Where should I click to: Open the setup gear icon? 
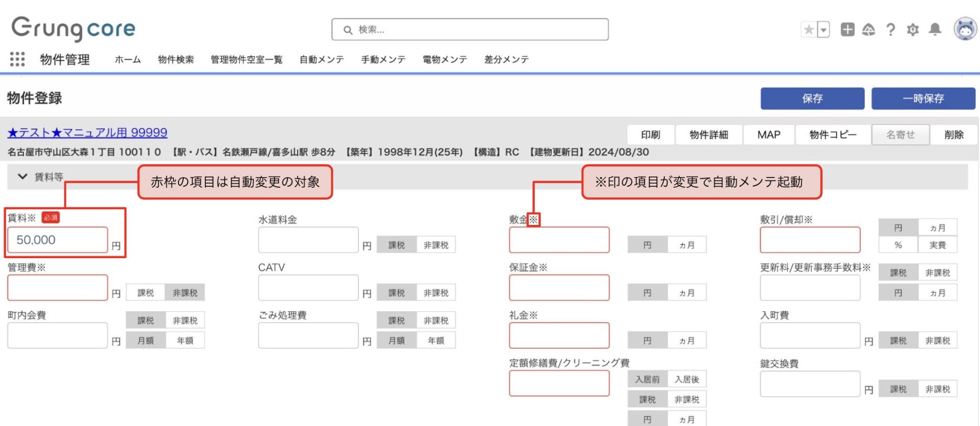pos(913,30)
